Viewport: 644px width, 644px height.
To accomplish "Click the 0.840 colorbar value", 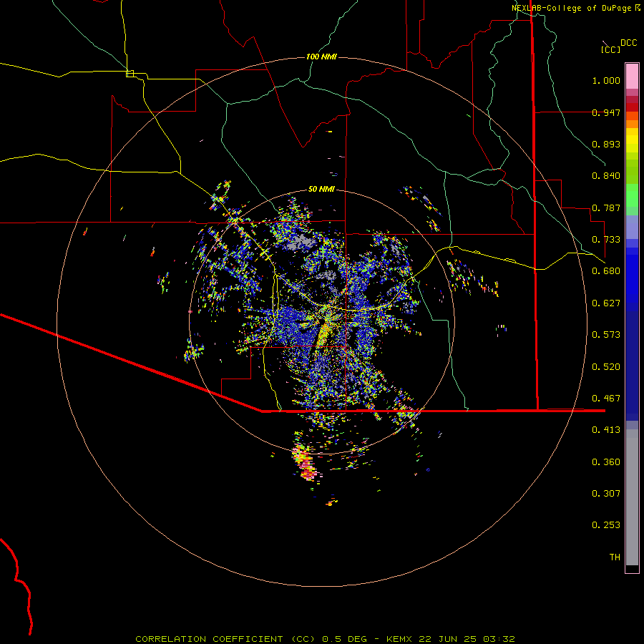I will [x=606, y=176].
